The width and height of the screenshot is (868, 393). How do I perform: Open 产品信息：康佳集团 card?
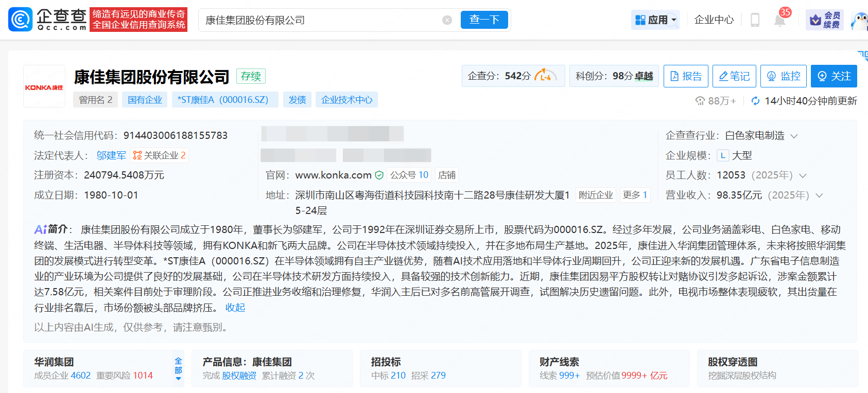[x=272, y=368]
